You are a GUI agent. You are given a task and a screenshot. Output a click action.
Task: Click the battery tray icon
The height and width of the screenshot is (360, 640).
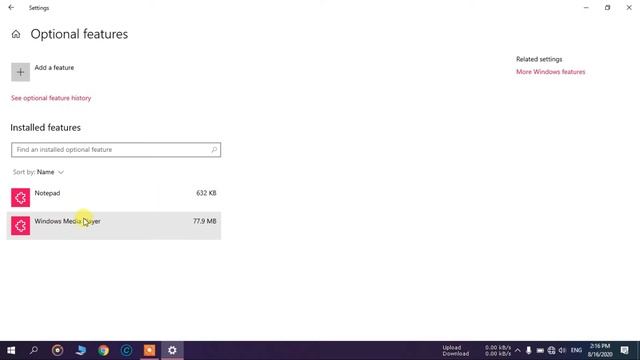[540, 351]
